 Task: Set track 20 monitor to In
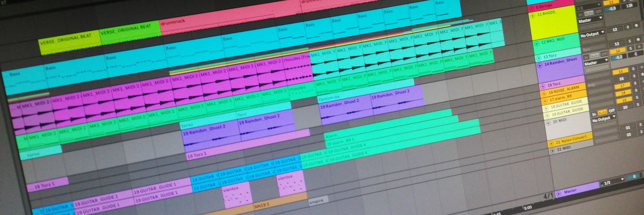point(594,114)
